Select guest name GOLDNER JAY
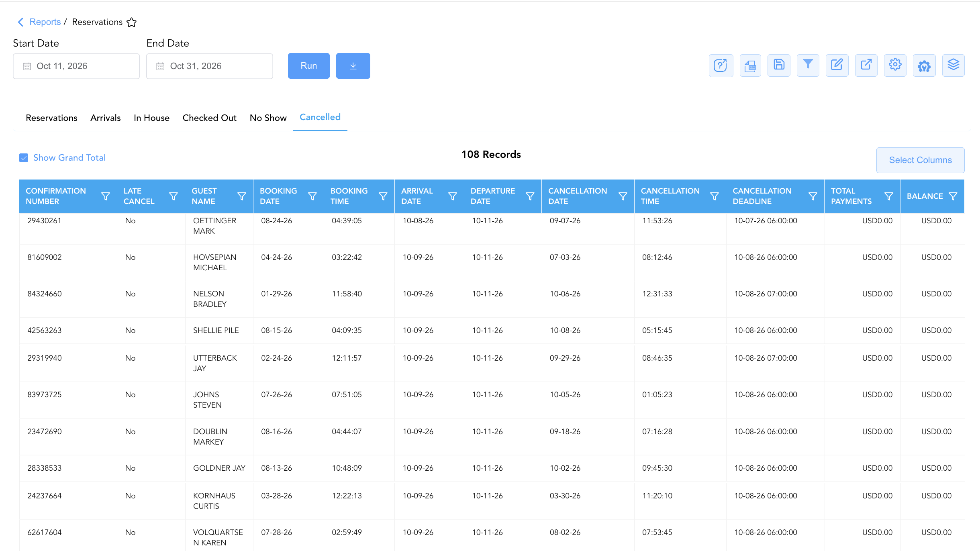The height and width of the screenshot is (551, 980). [x=219, y=468]
